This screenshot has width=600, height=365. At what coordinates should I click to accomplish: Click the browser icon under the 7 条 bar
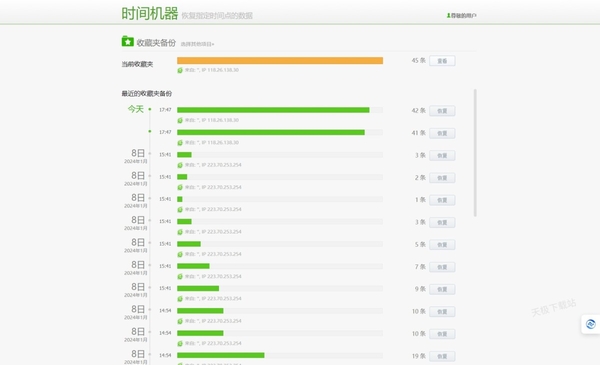click(180, 277)
